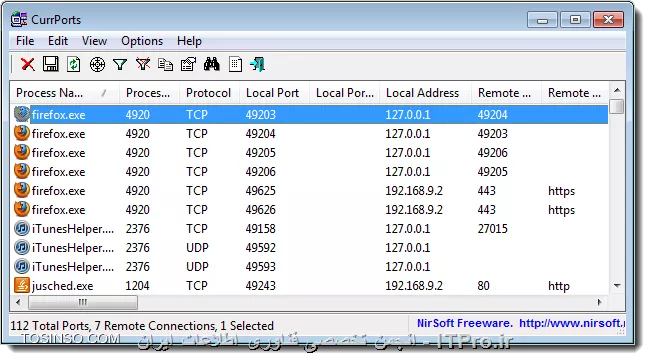Click the iTunes icon on port 49158 row
This screenshot has height=360, width=650.
[x=22, y=229]
